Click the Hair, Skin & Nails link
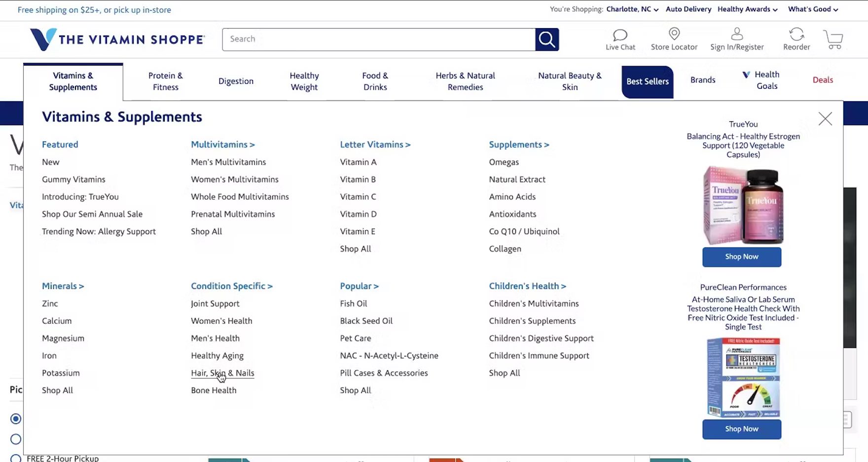Image resolution: width=868 pixels, height=462 pixels. 222,373
